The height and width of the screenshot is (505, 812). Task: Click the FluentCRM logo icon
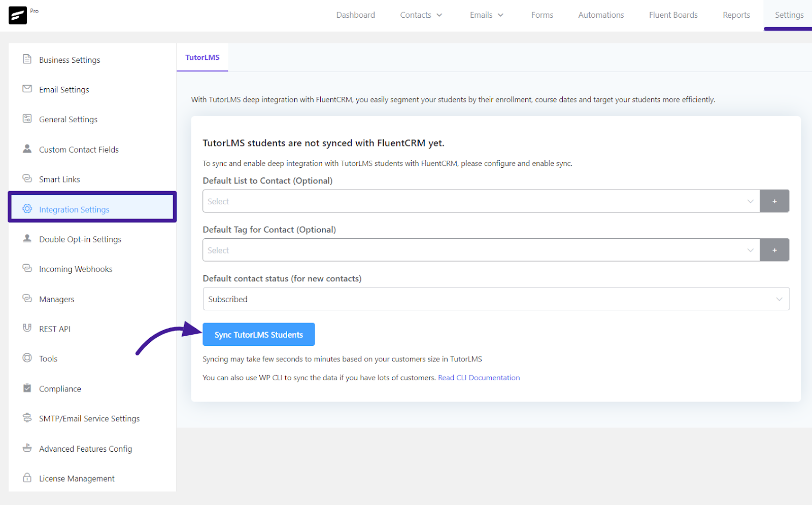[x=18, y=15]
